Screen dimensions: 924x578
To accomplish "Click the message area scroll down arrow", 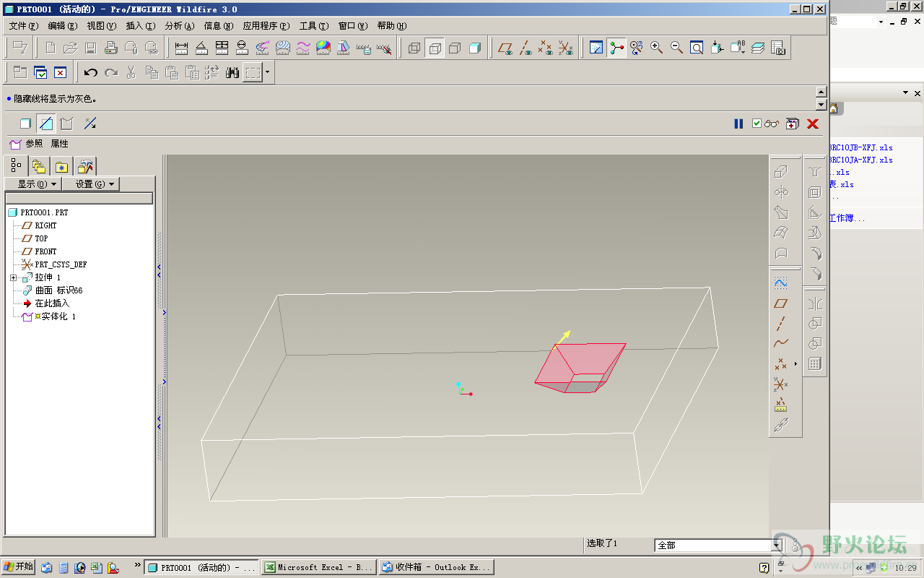I will [821, 105].
